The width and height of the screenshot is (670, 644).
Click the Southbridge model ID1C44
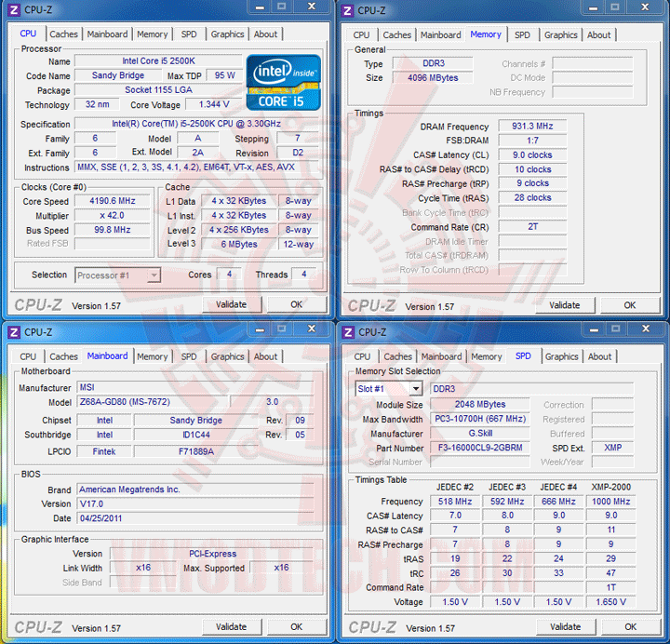pos(196,435)
